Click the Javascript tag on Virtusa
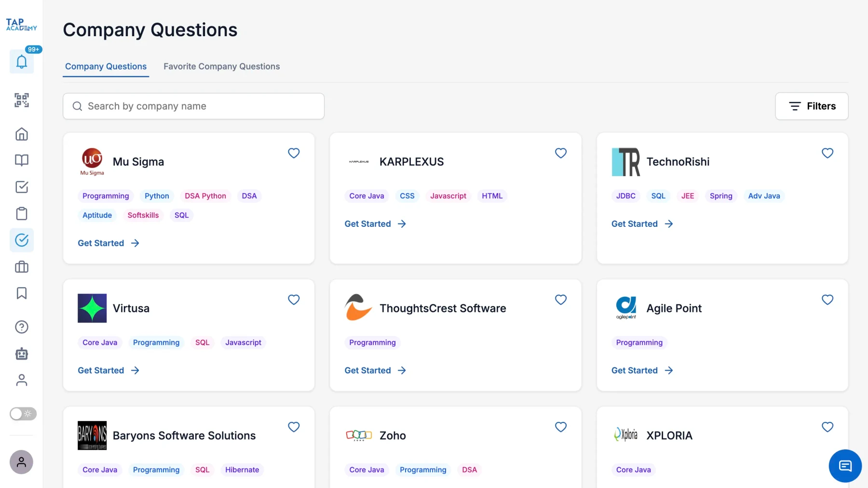The height and width of the screenshot is (488, 868). click(x=243, y=343)
